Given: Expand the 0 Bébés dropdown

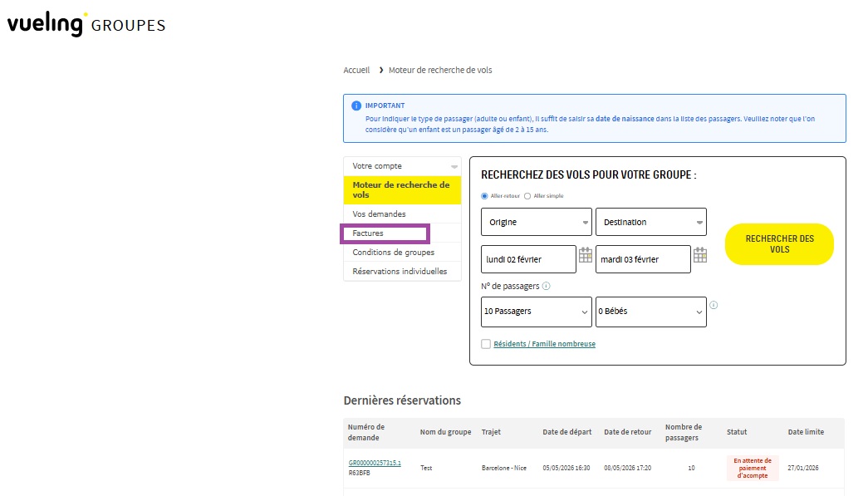Looking at the screenshot, I should pyautogui.click(x=650, y=312).
